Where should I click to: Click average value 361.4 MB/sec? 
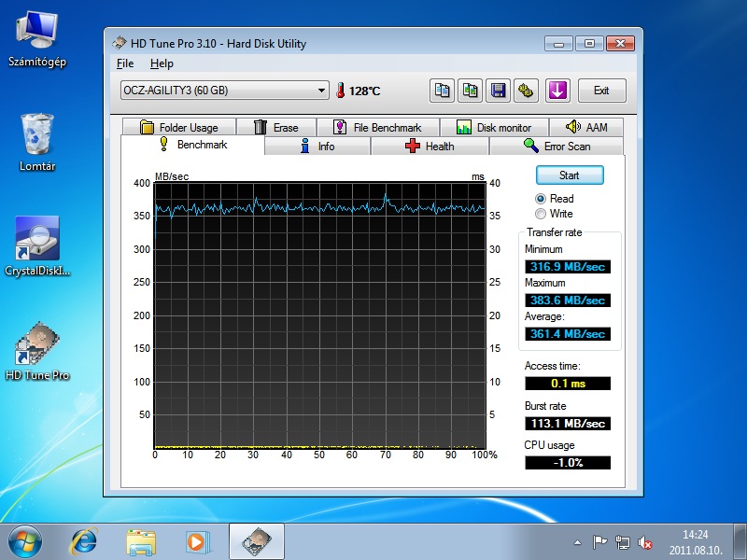coord(568,334)
